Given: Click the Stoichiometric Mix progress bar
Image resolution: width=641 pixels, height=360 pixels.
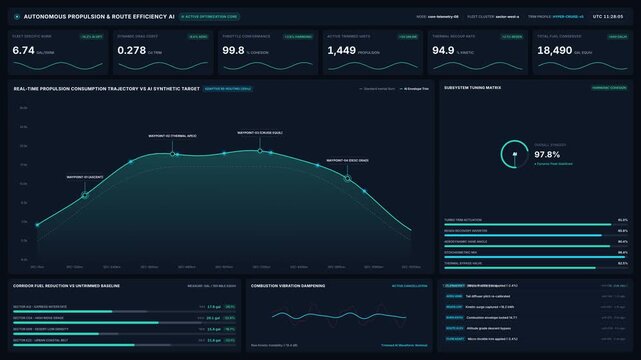Looking at the screenshot, I should click(536, 257).
